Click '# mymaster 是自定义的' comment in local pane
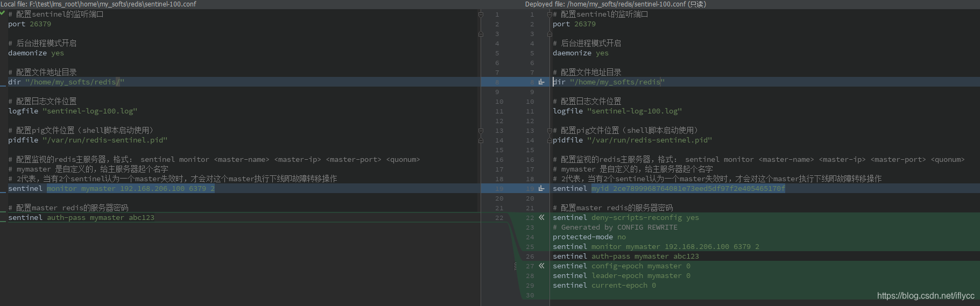The width and height of the screenshot is (980, 306). 88,169
